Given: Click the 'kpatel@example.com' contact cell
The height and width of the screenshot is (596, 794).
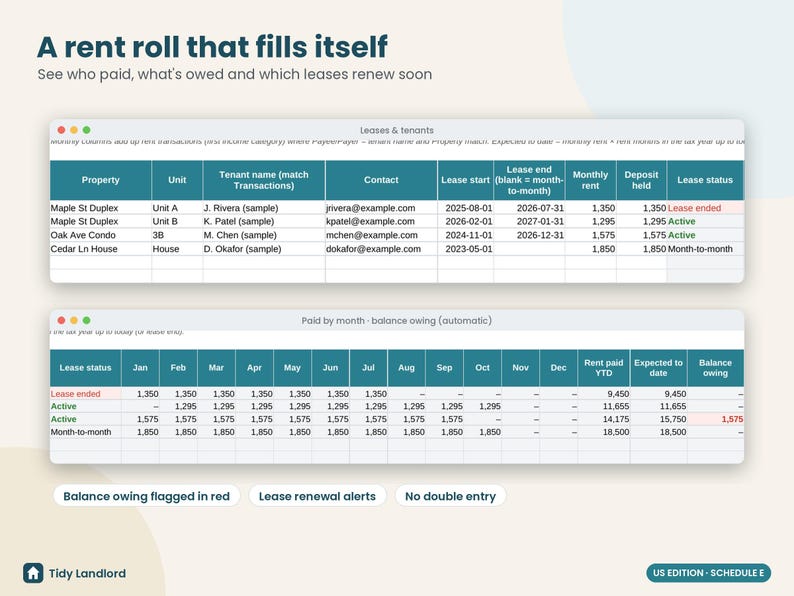Looking at the screenshot, I should click(x=381, y=222).
